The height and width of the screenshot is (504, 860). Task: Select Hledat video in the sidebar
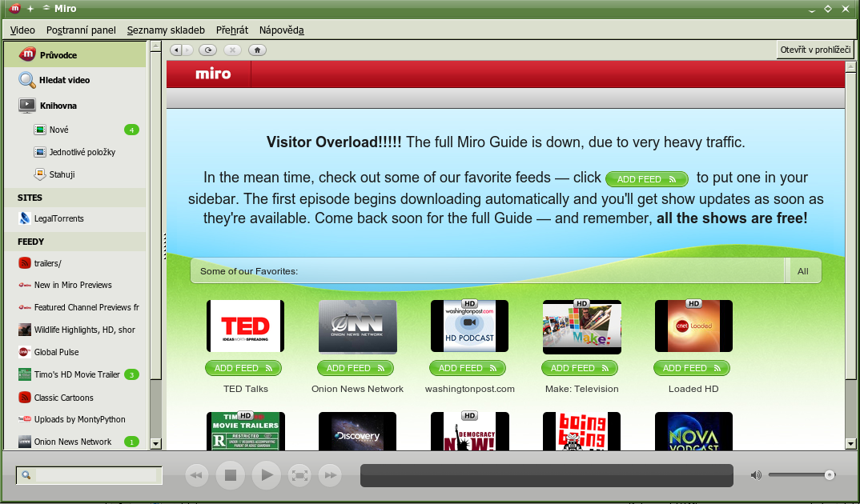pyautogui.click(x=75, y=80)
